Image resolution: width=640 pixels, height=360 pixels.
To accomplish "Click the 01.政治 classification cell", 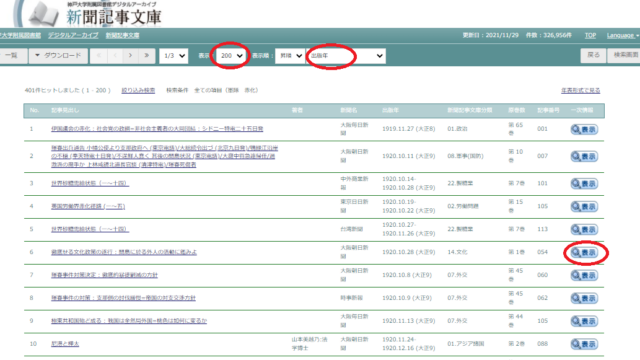I will [457, 129].
